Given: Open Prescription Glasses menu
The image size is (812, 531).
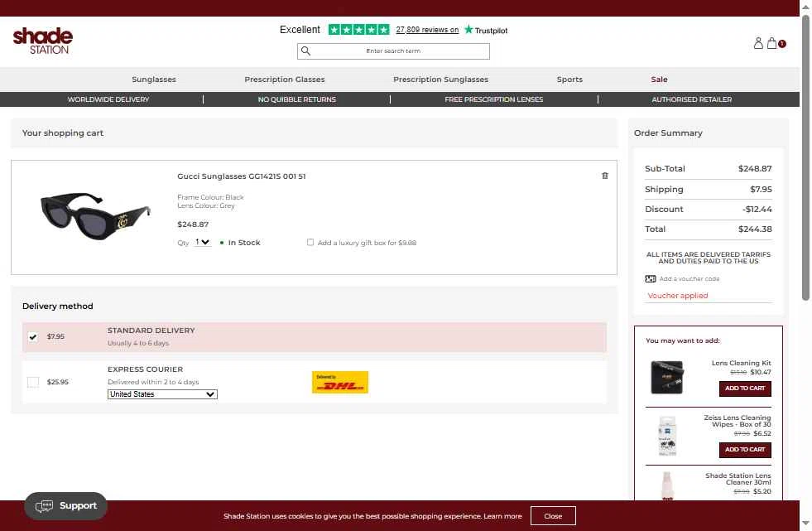Looking at the screenshot, I should click(284, 80).
